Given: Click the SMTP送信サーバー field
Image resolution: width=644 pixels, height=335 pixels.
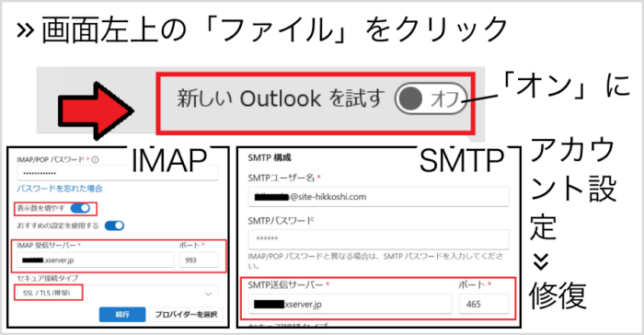Looking at the screenshot, I should coord(350,305).
